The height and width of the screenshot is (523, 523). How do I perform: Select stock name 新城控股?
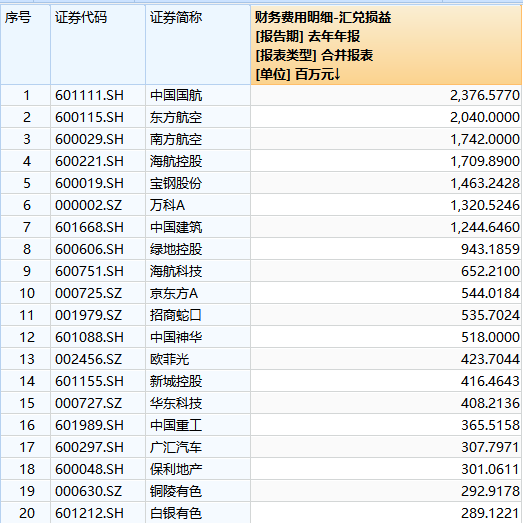tap(176, 382)
